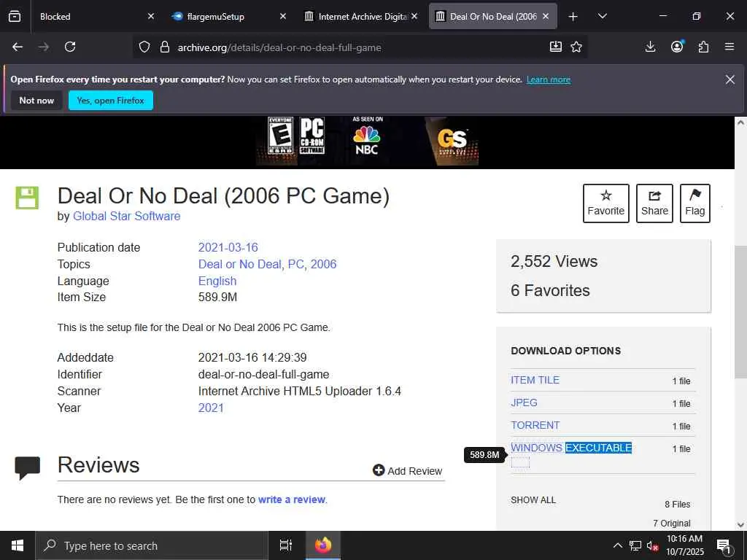
Task: Click the page vertical scrollbar thumb
Action: pos(740,312)
